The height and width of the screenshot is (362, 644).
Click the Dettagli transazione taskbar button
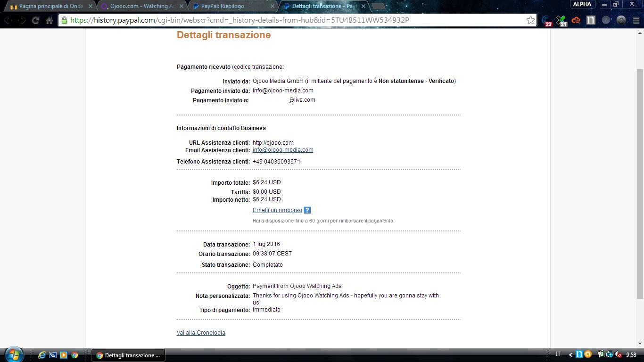(x=129, y=355)
